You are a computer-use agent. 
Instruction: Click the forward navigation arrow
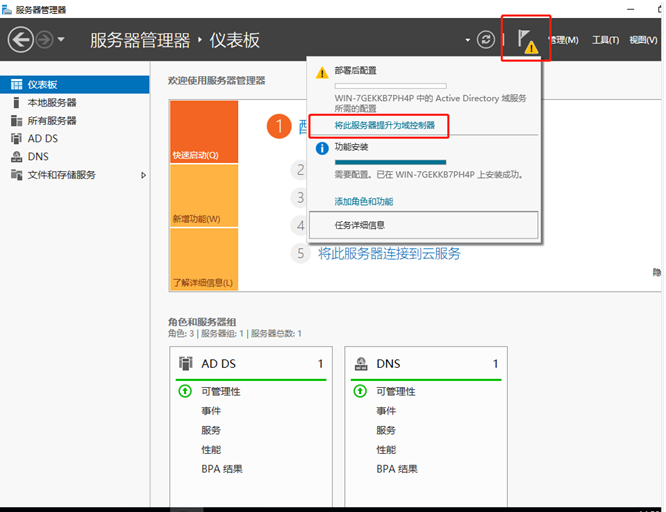(x=45, y=40)
